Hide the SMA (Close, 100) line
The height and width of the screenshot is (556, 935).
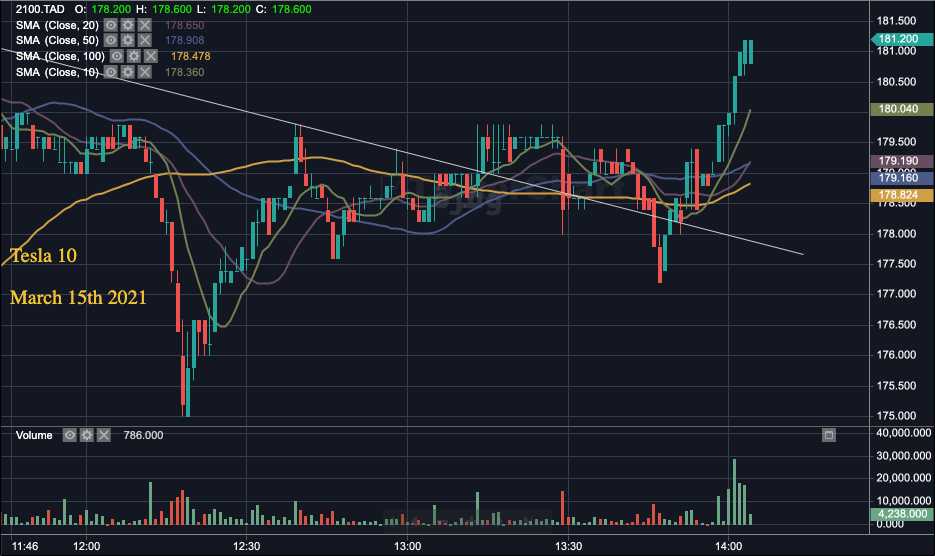[x=117, y=56]
